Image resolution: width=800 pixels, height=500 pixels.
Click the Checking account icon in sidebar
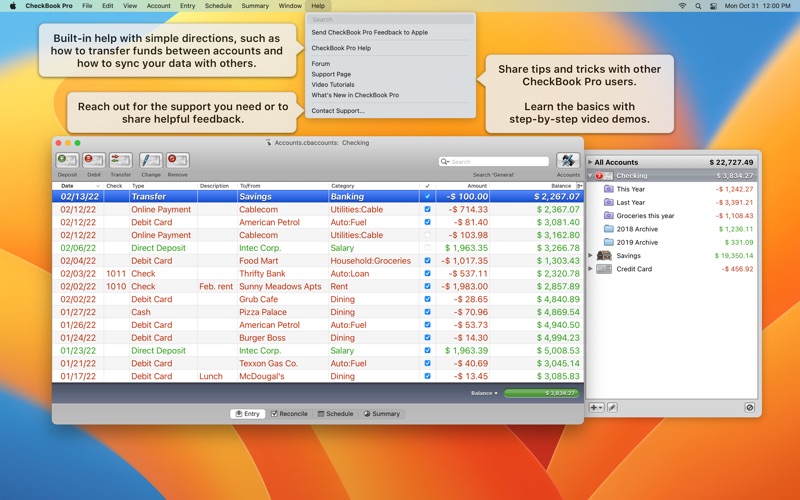605,176
